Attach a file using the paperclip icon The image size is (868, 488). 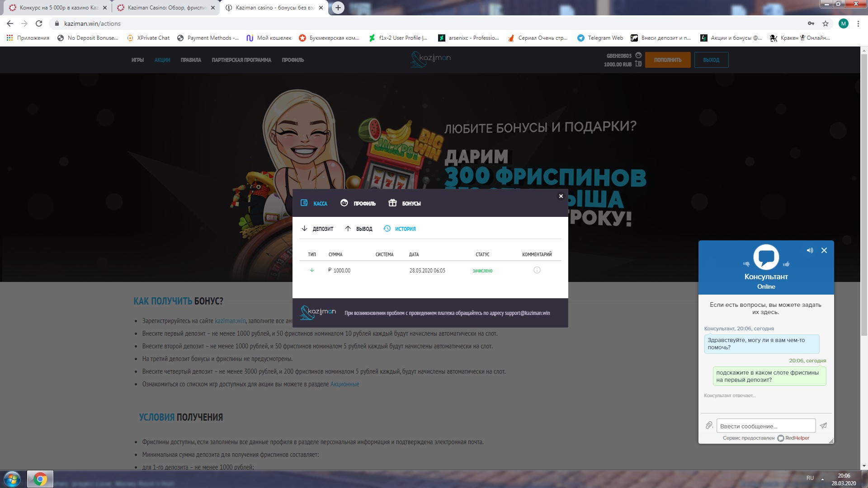pos(709,425)
